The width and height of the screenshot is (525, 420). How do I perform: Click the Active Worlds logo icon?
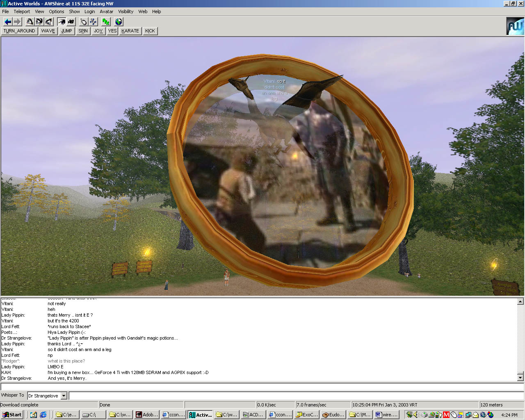point(515,26)
